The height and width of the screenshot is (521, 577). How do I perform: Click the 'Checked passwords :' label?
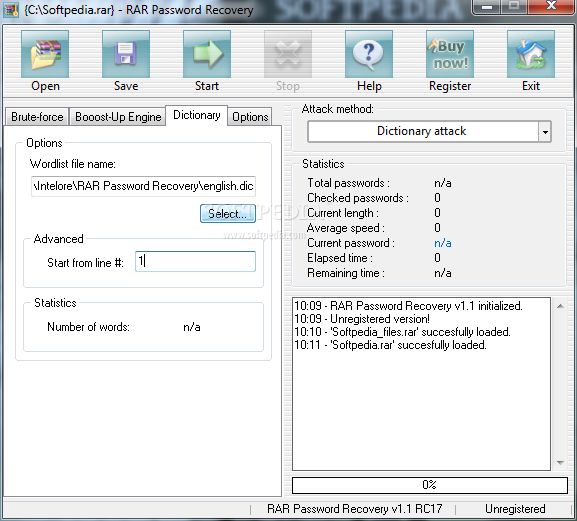tap(358, 198)
